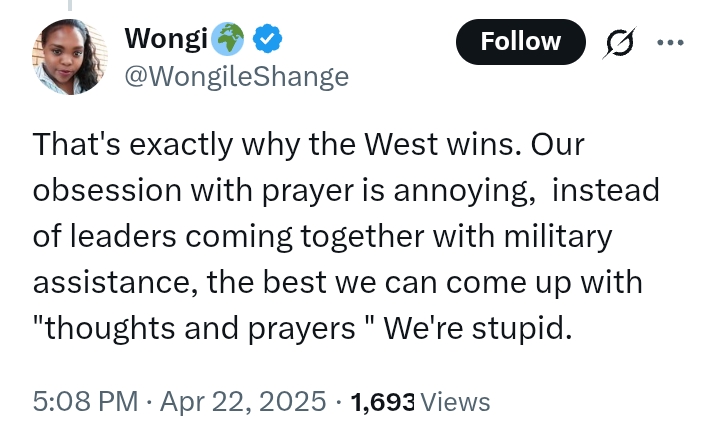Click the blue verified checkmark badge
720x439 pixels.
268,39
